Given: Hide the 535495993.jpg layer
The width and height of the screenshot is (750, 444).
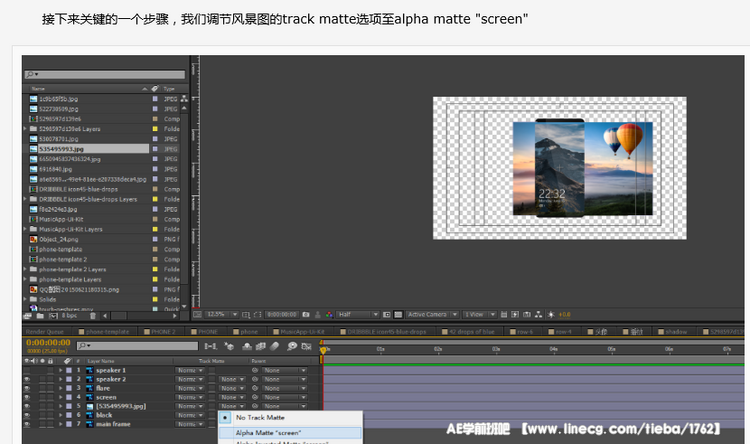Looking at the screenshot, I should pos(27,406).
